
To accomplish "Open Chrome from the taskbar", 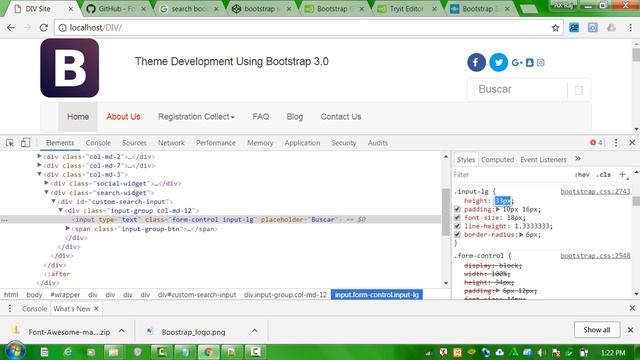I will click(x=209, y=352).
